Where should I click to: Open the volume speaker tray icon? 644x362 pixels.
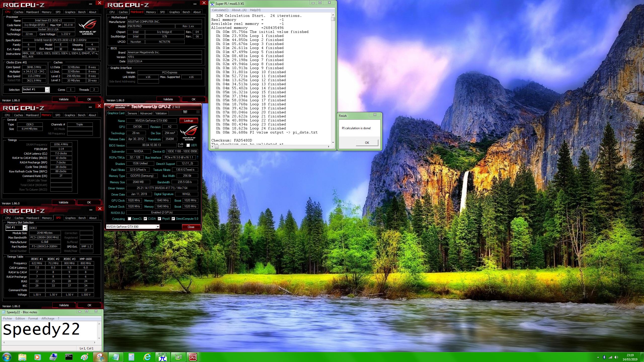[x=616, y=357]
